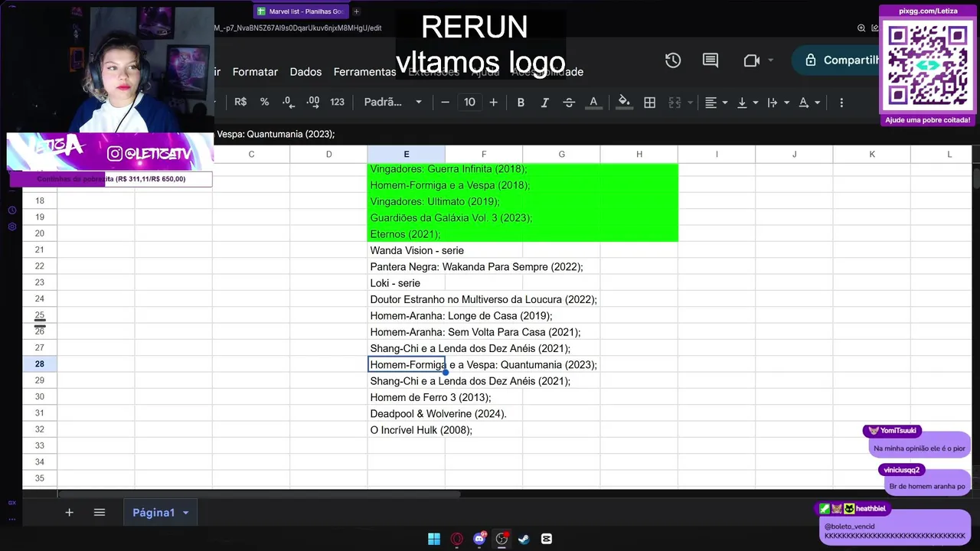This screenshot has height=551, width=980.
Task: Add a new sheet plus icon
Action: coord(69,513)
